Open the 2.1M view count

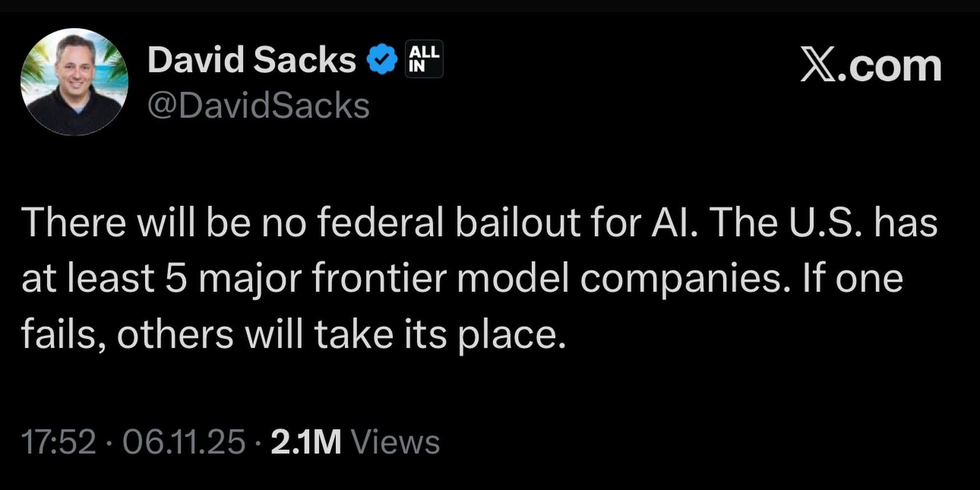click(x=305, y=442)
